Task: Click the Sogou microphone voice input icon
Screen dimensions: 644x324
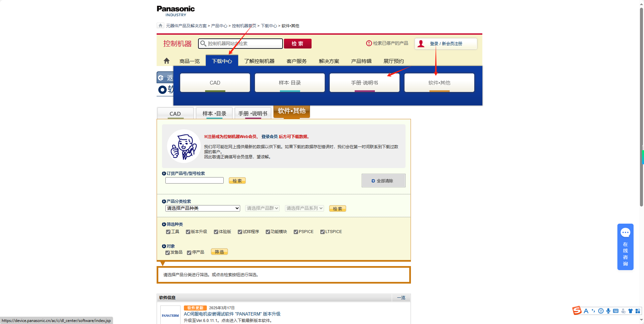Action: click(608, 311)
